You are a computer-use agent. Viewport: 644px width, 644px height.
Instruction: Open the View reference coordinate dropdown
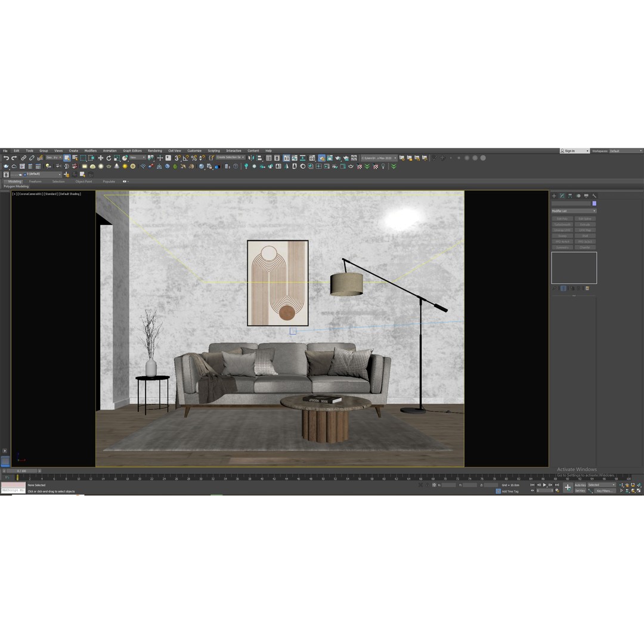(138, 157)
